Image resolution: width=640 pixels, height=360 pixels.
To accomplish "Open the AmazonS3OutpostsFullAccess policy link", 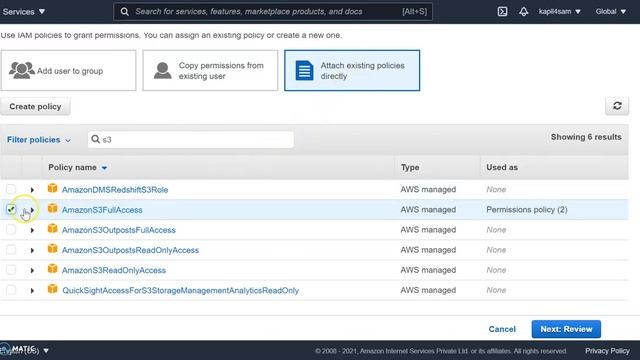I will [119, 230].
